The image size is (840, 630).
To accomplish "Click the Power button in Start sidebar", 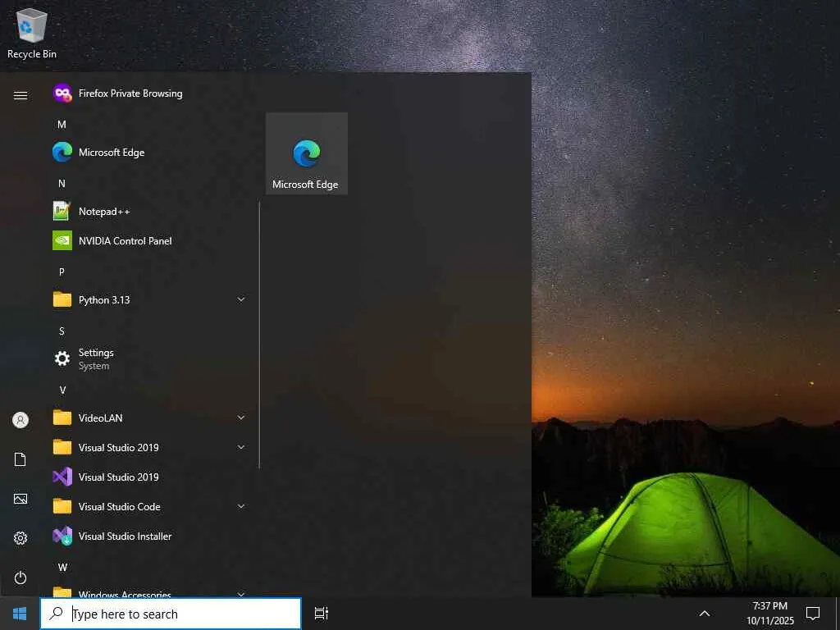I will (x=21, y=577).
